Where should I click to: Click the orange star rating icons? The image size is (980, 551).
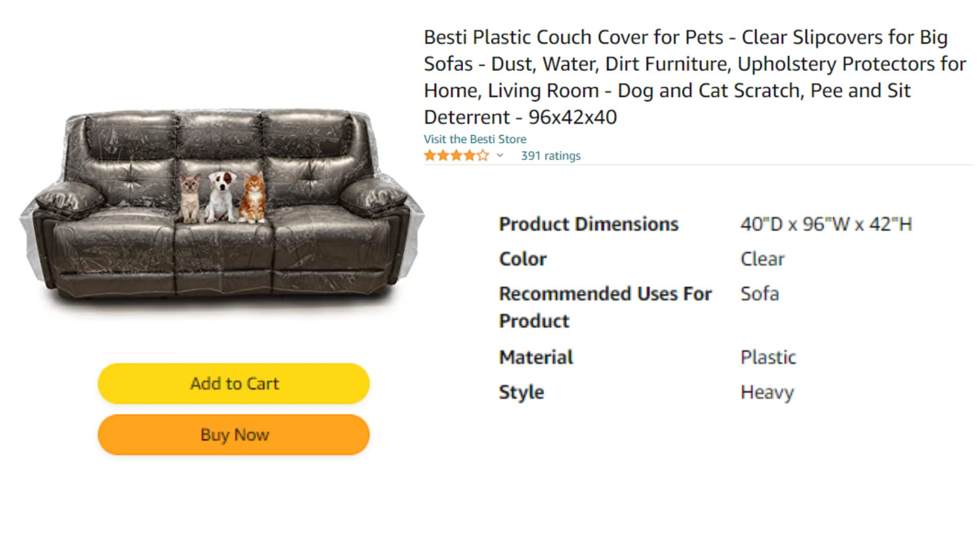point(456,155)
